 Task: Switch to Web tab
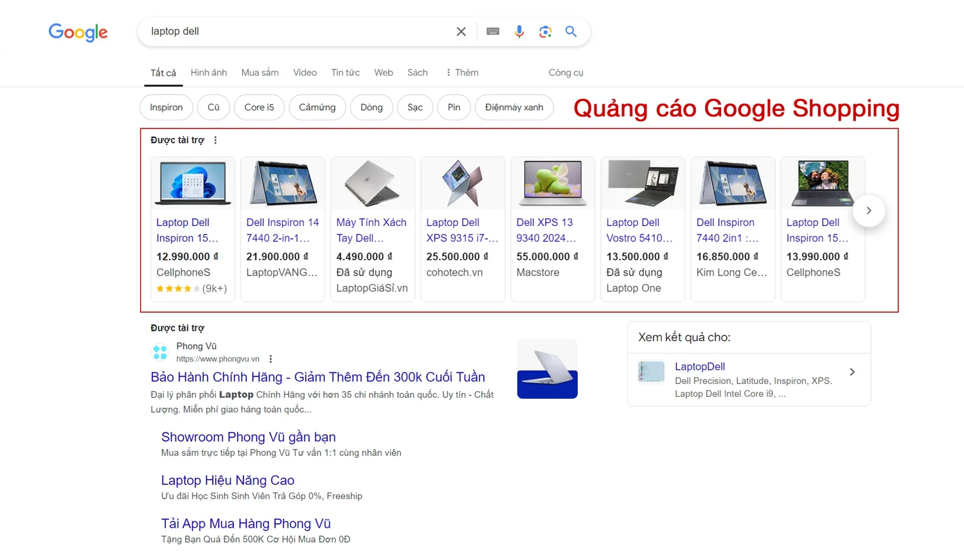click(384, 73)
